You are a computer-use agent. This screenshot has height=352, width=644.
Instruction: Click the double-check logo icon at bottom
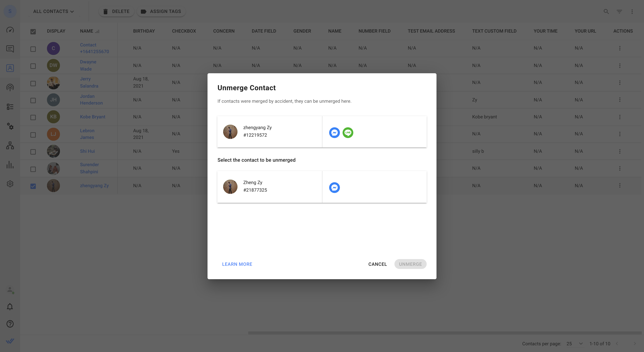tap(10, 341)
